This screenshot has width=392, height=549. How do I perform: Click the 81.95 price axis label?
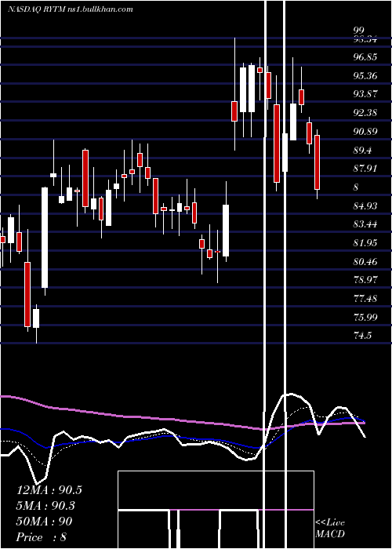365,243
